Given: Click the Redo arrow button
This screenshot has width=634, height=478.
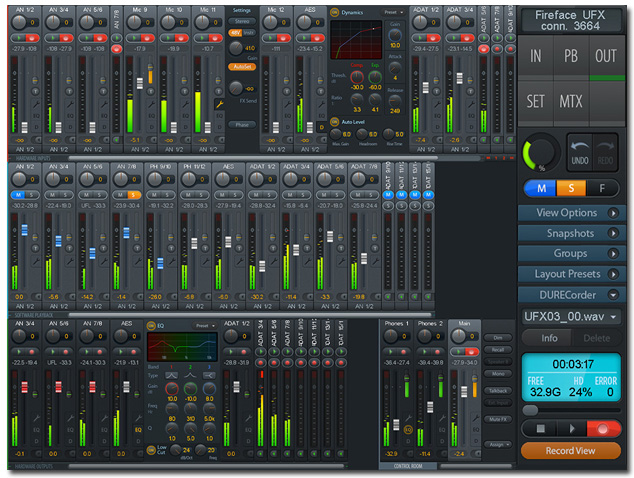Looking at the screenshot, I should click(x=604, y=152).
